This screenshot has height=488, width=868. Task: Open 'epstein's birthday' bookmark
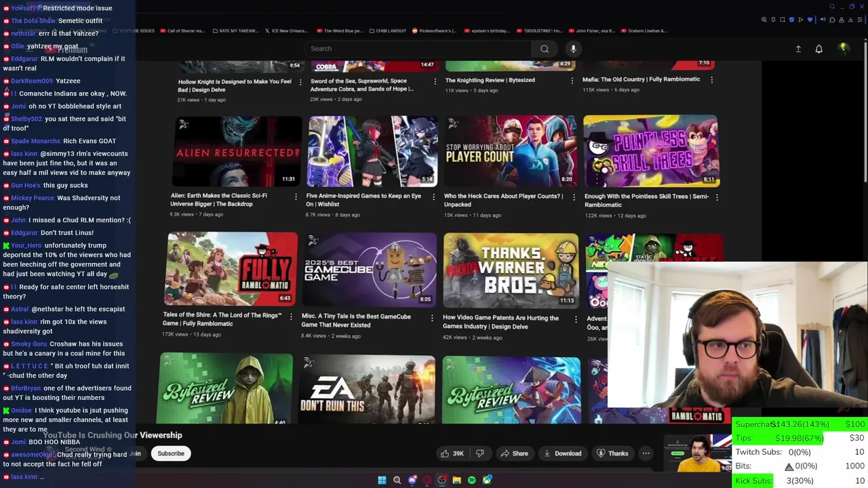(x=487, y=30)
